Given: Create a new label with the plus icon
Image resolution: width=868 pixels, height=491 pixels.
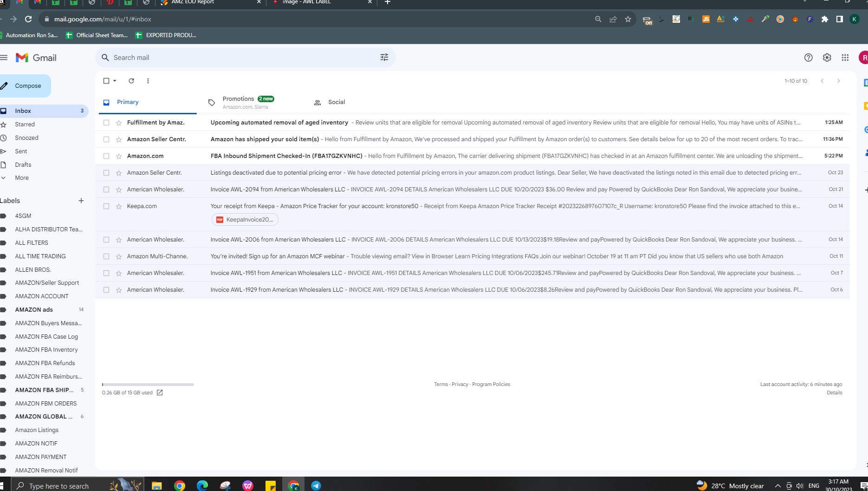Looking at the screenshot, I should [81, 201].
